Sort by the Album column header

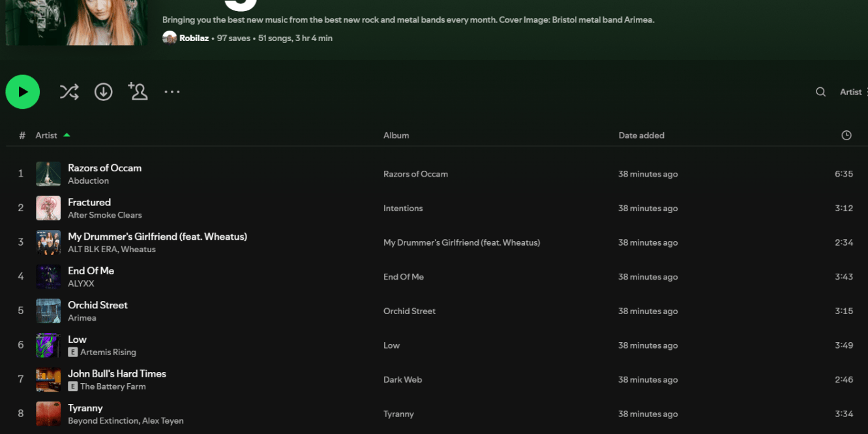tap(396, 136)
